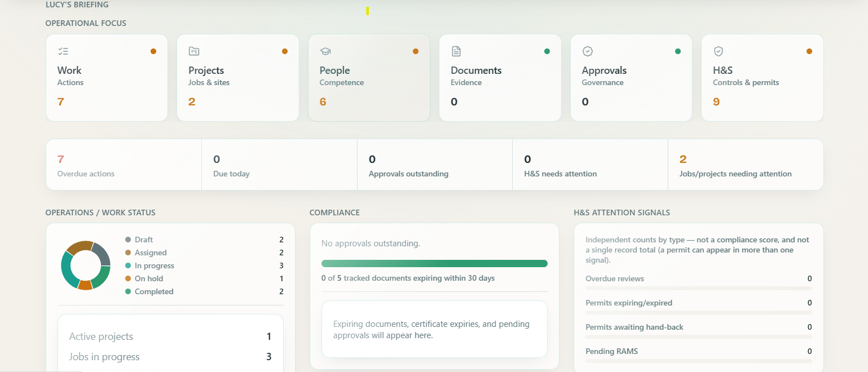Click the Draft legend label

click(144, 240)
